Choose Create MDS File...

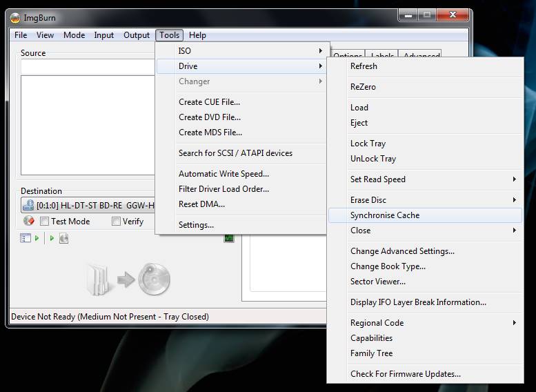click(242, 133)
